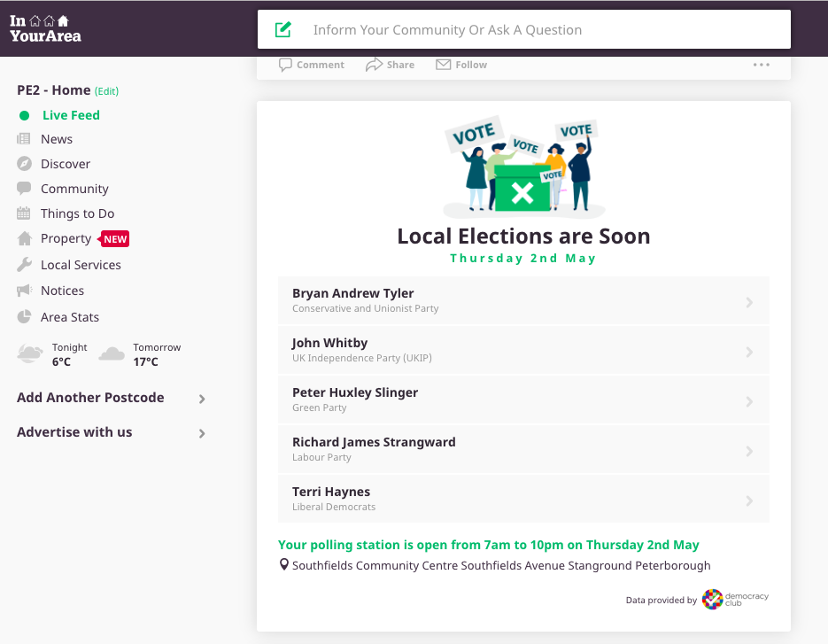Expand Advertise with us chevron
Screen dimensions: 828x644
click(202, 434)
